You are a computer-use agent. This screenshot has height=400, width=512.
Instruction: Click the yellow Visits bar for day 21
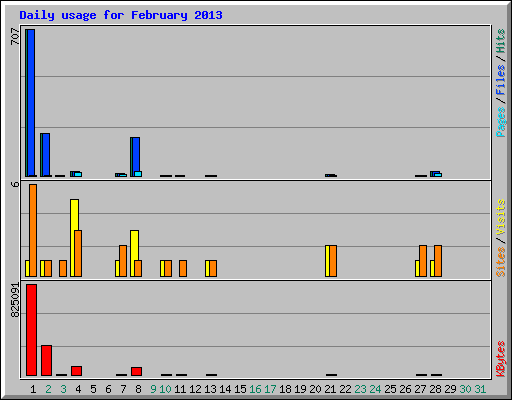click(x=327, y=261)
